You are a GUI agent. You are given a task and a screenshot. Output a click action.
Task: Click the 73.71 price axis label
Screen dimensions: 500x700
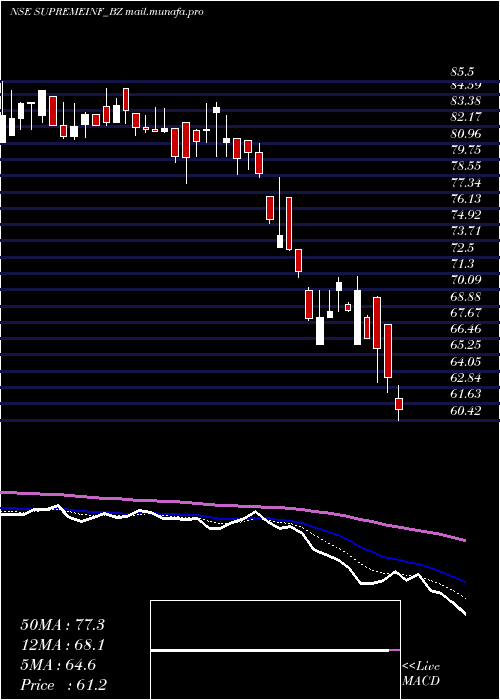pyautogui.click(x=466, y=231)
